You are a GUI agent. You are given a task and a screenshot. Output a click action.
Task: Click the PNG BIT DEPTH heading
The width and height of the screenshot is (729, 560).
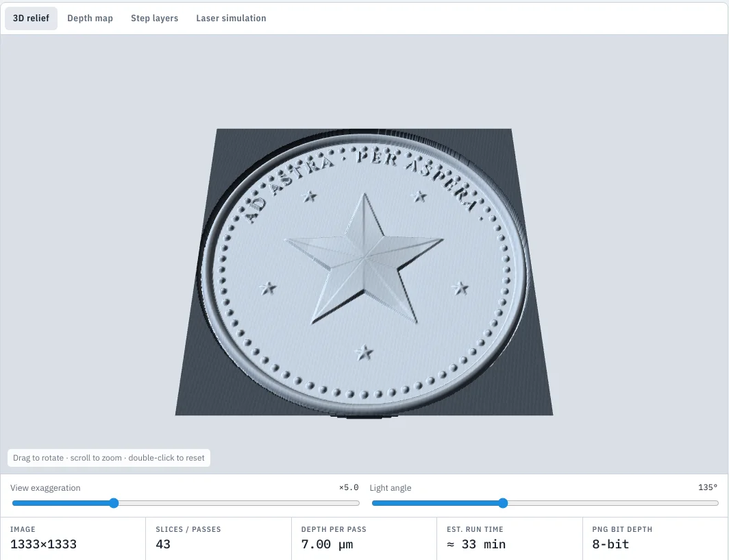[x=622, y=529]
